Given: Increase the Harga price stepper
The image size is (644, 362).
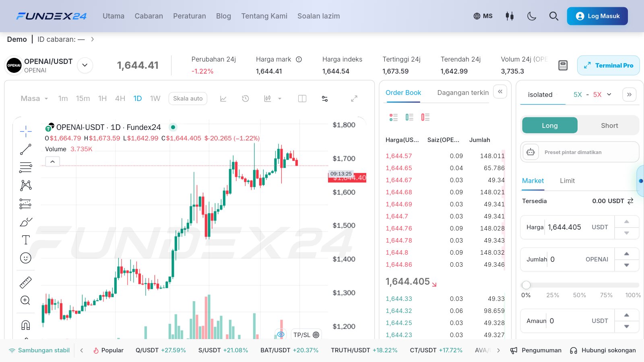Looking at the screenshot, I should click(x=627, y=222).
